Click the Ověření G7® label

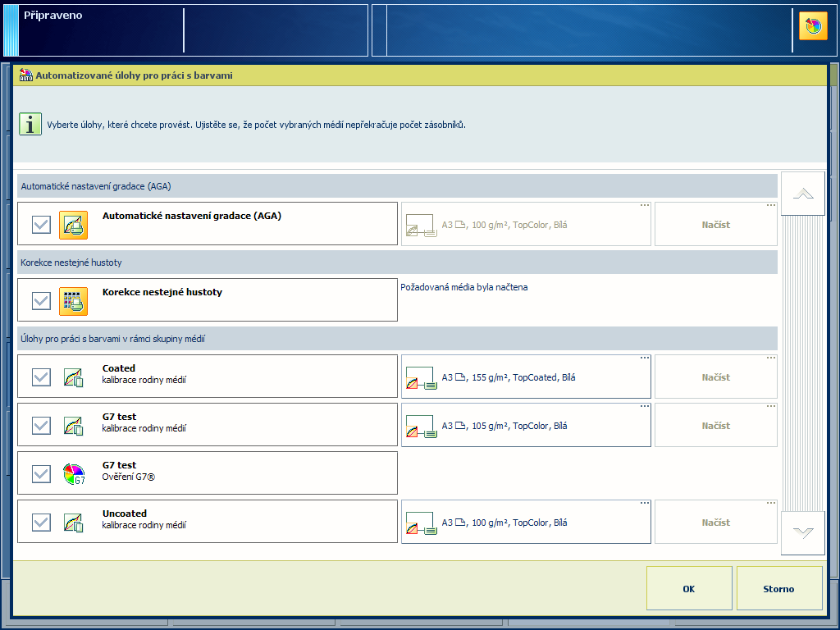[x=129, y=477]
